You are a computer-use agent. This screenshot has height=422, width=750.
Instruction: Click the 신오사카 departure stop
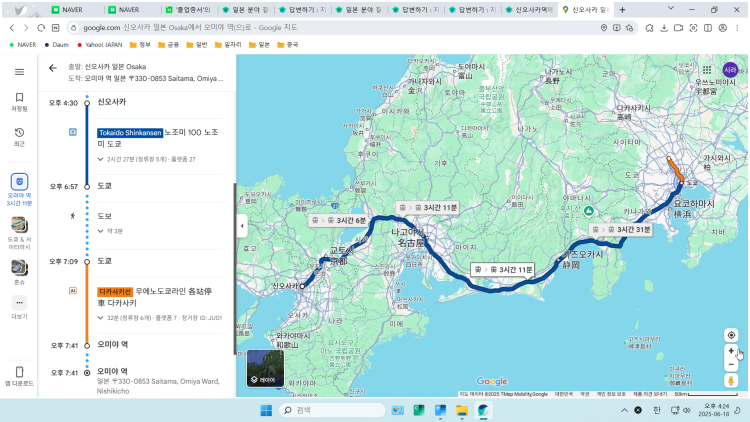[x=111, y=102]
